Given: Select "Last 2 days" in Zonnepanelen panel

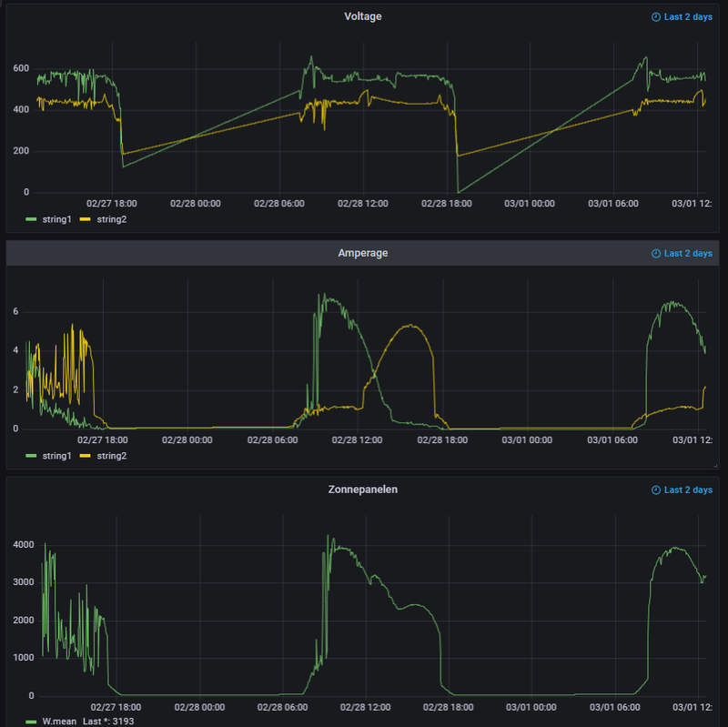Looking at the screenshot, I should pyautogui.click(x=688, y=490).
